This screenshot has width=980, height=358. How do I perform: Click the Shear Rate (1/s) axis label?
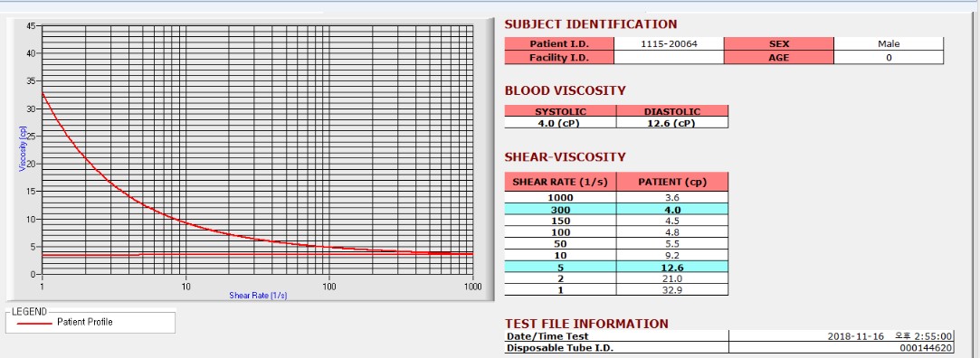[x=258, y=296]
